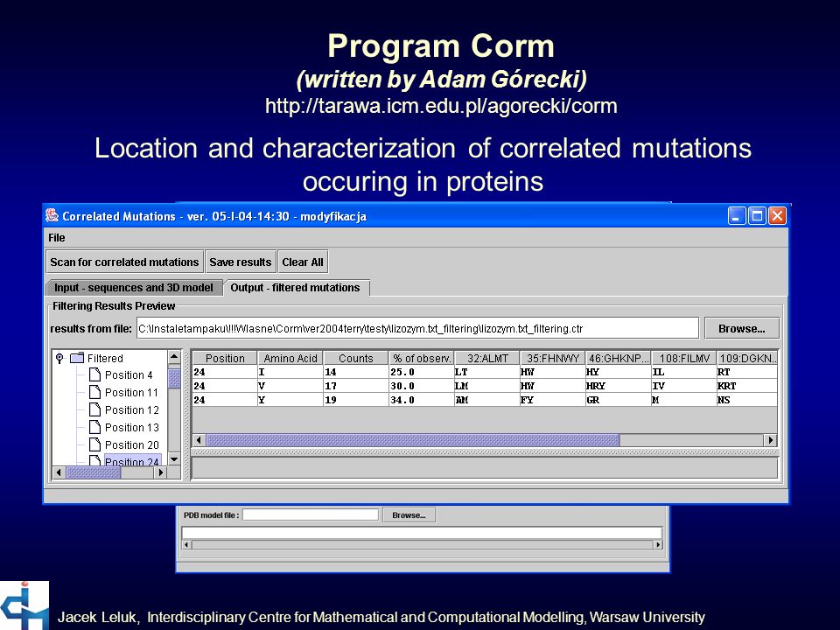
Task: Click tree horizontal scrollbar left arrow
Action: click(59, 472)
